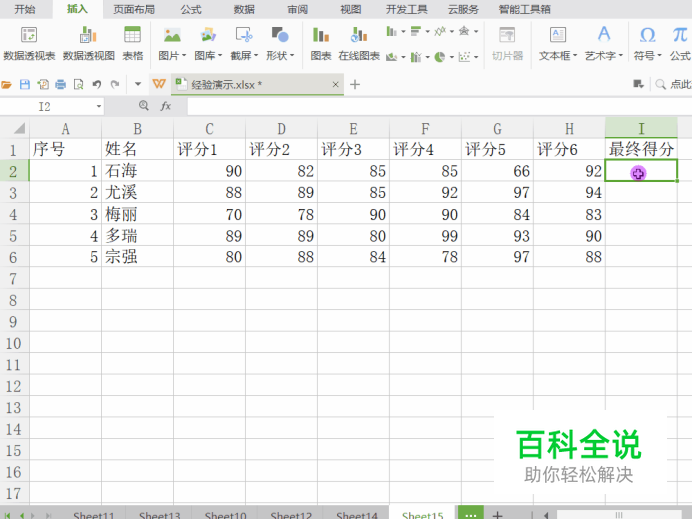Select the cell with name 梅丽

[x=137, y=214]
